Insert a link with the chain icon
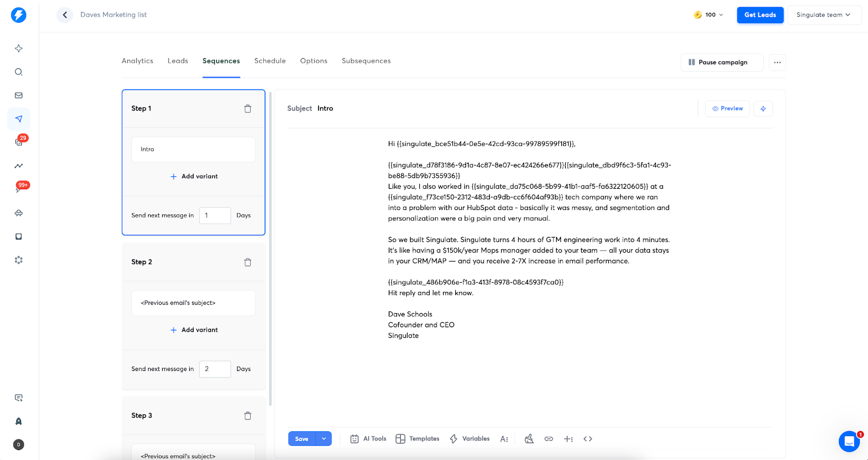Viewport: 868px width, 460px height. click(x=548, y=439)
